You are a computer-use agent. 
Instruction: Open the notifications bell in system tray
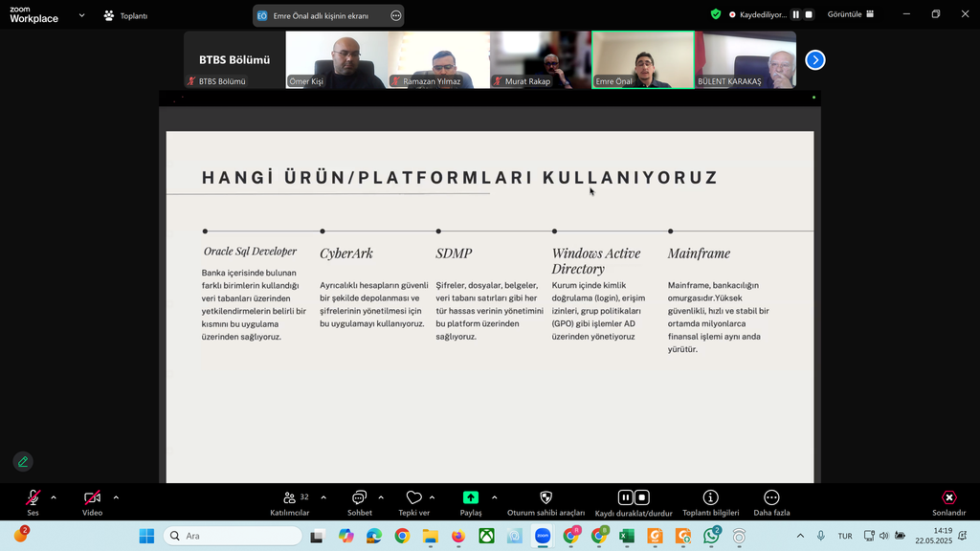coord(963,536)
